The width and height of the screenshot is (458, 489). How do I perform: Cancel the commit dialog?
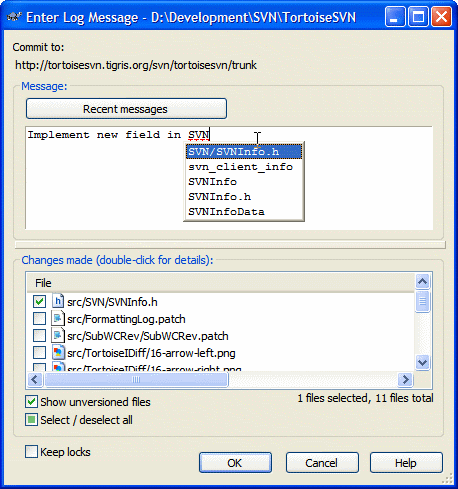[322, 463]
